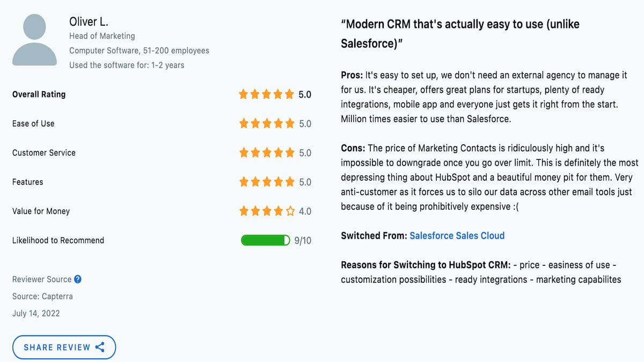
Task: Click the July 14, 2022 review date
Action: point(36,313)
